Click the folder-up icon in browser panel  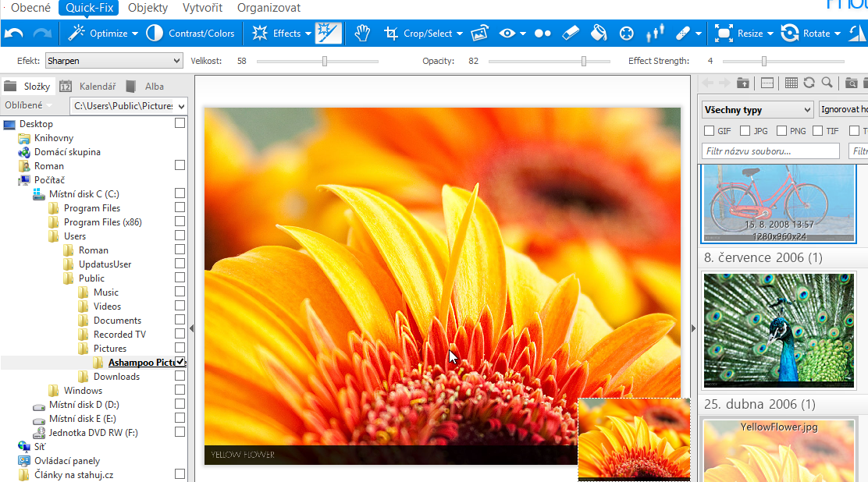click(743, 83)
